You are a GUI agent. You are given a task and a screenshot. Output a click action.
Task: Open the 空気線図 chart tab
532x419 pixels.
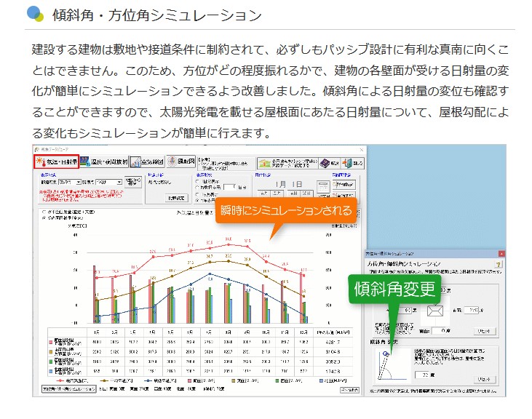point(147,161)
